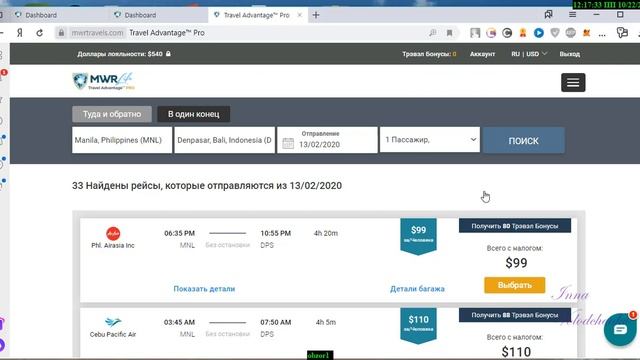The height and width of the screenshot is (360, 640).
Task: Click Получить 88 Трэвэл Бонусы banner
Action: point(515,315)
